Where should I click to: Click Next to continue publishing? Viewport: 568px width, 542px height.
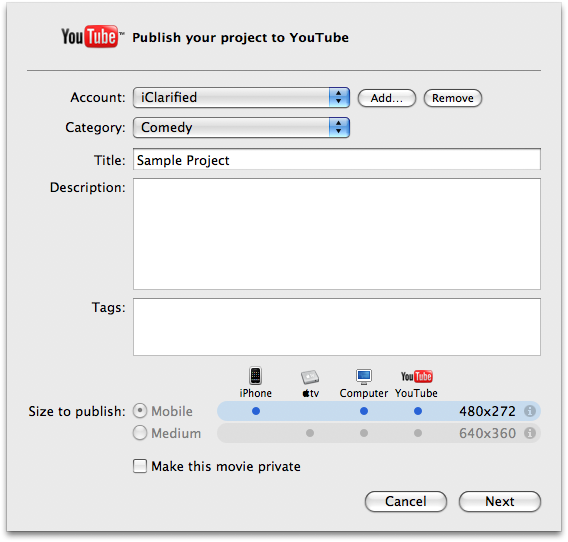(500, 501)
